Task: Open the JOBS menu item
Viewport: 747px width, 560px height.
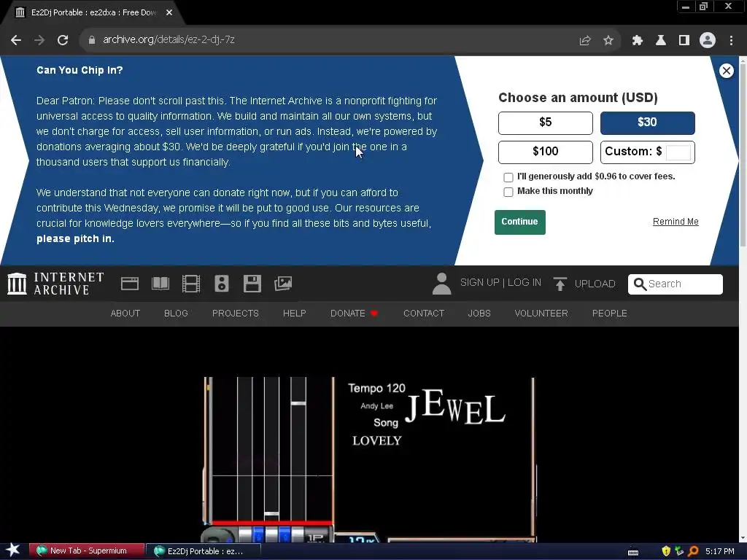Action: 479,314
